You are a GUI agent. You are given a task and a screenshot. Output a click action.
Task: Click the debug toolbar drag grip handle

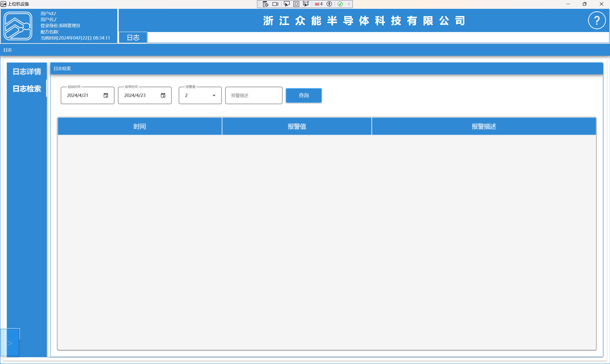(259, 4)
